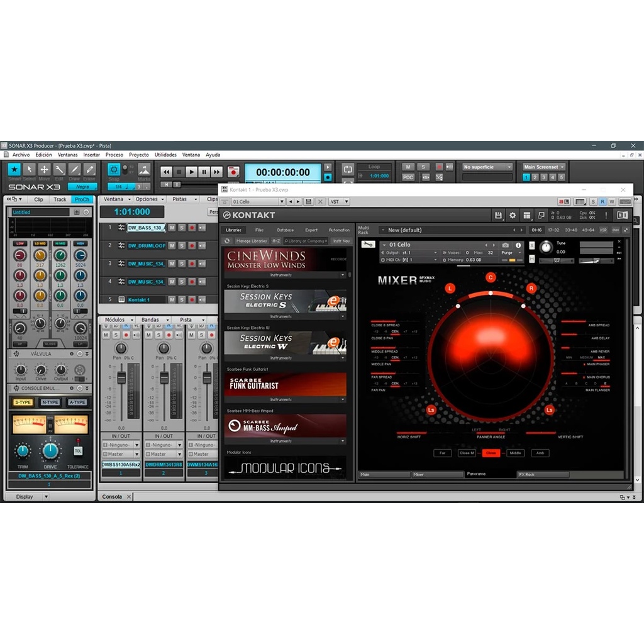Open the Scarbee Funk Guitarist library
This screenshot has width=644, height=644.
pyautogui.click(x=285, y=384)
